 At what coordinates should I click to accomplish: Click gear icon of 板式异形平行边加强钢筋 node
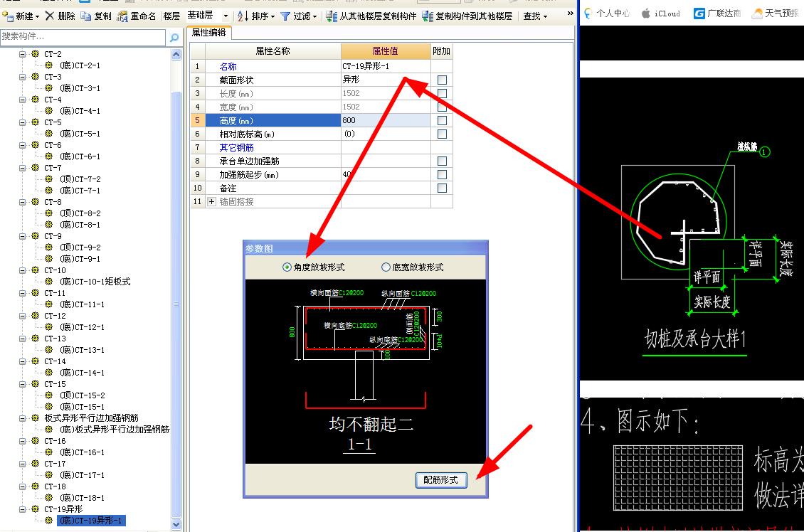pos(35,417)
